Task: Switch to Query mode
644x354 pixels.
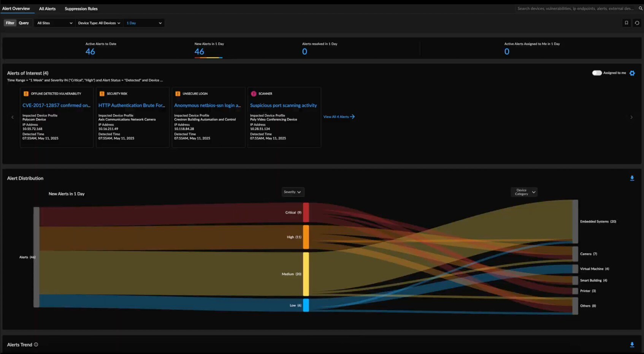Action: [24, 23]
